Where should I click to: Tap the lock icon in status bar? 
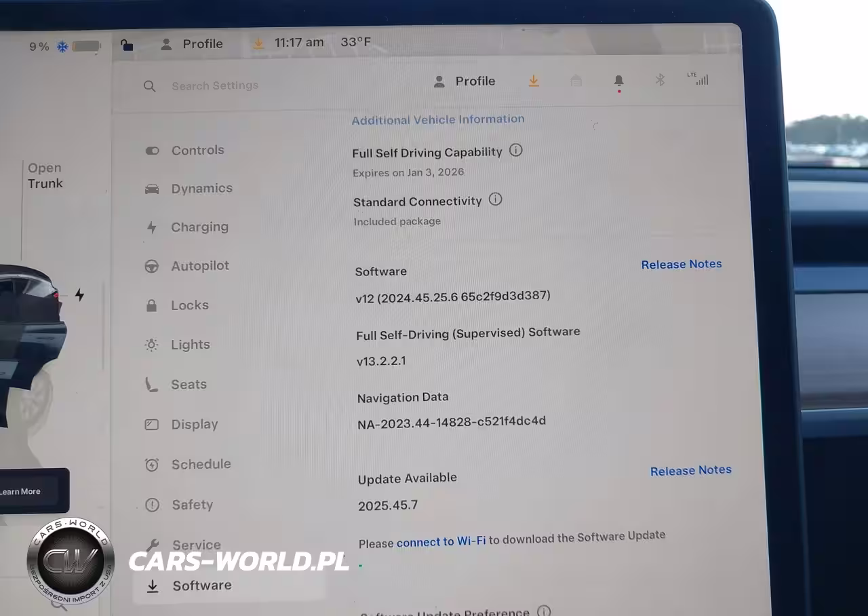(x=127, y=45)
